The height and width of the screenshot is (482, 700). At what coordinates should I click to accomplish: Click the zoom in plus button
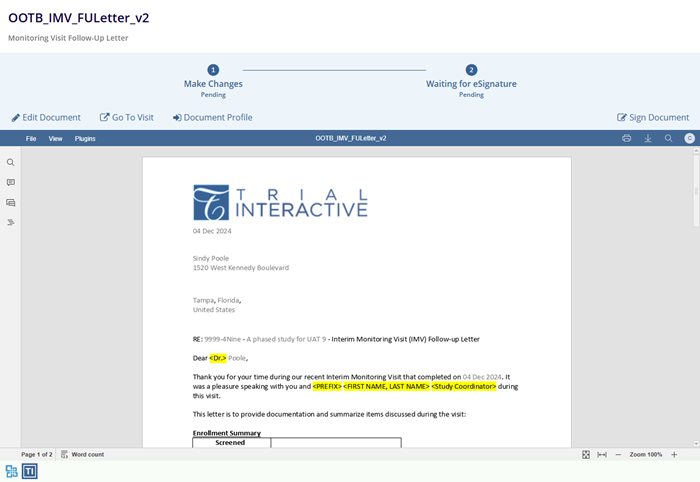(x=674, y=454)
